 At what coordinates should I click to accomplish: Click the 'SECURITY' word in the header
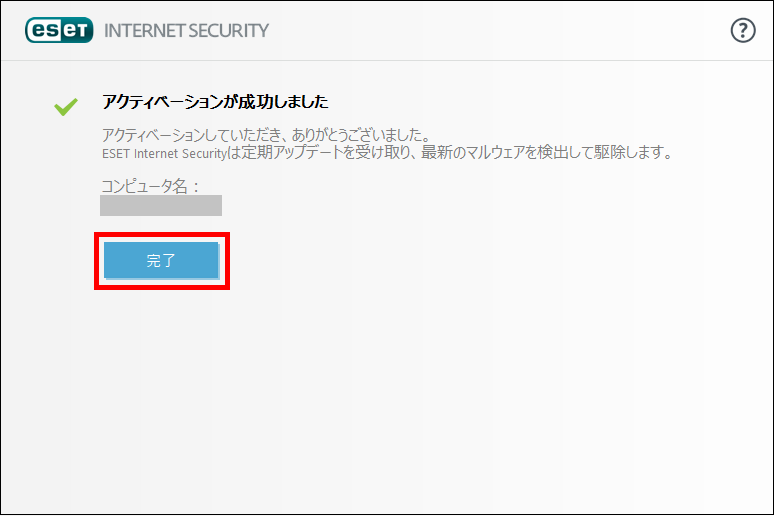pyautogui.click(x=228, y=31)
